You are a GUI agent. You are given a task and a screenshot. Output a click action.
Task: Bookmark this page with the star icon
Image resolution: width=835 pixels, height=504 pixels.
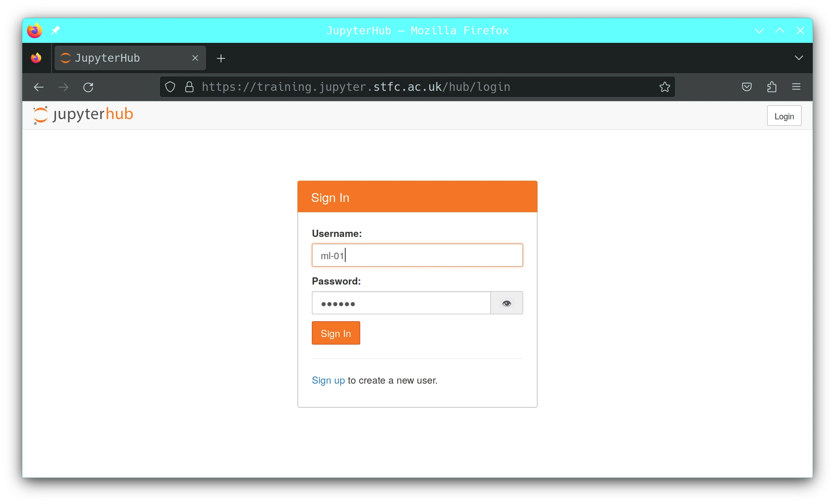(x=665, y=87)
